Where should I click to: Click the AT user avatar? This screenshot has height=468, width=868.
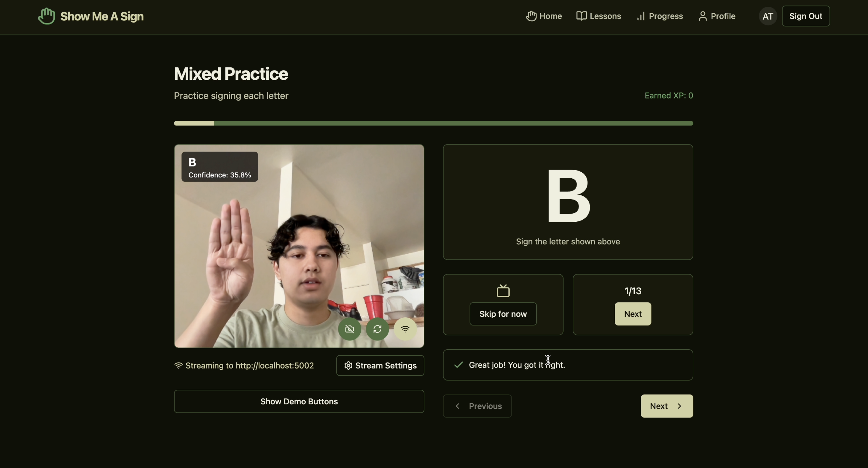(x=768, y=16)
